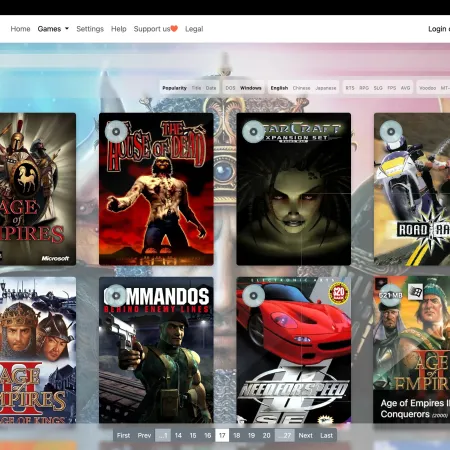Go to page 19
450x450 pixels.
(252, 435)
